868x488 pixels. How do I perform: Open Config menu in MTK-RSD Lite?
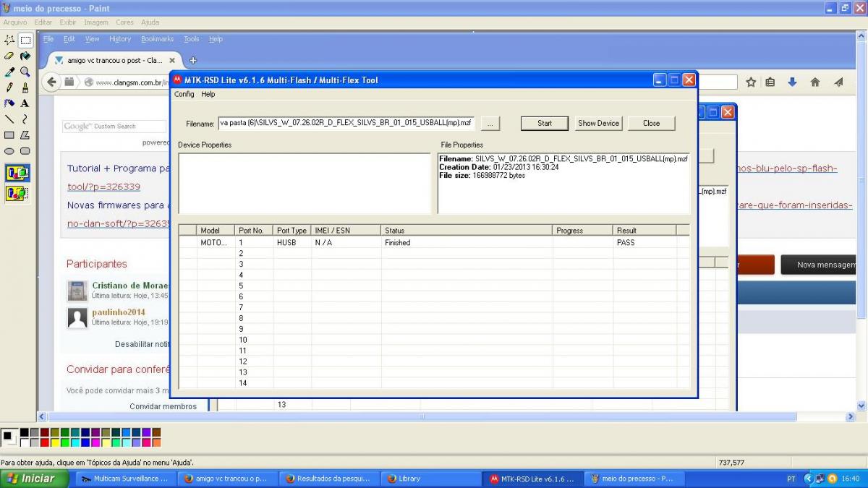click(184, 94)
